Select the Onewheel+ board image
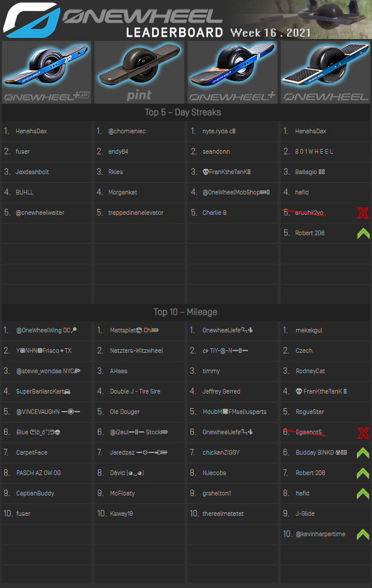This screenshot has width=372, height=588. [232, 72]
